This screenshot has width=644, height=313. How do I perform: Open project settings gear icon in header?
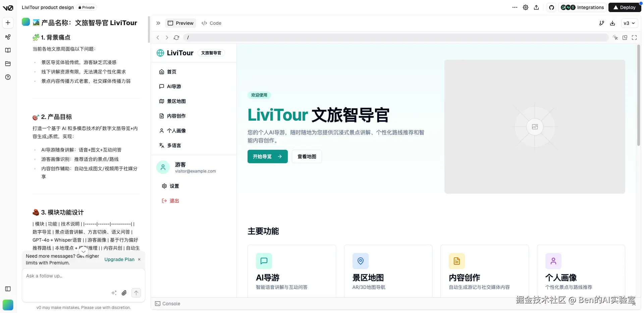coord(526,7)
